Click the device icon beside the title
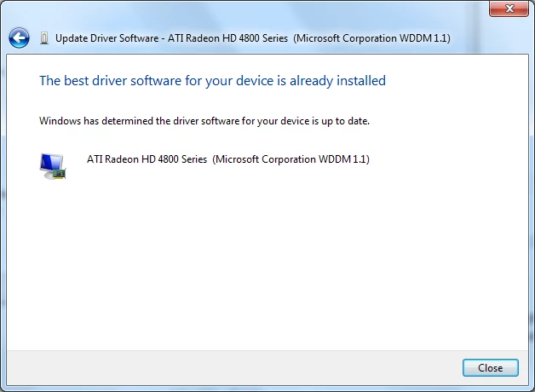Viewport: 535px width, 392px height. point(44,38)
